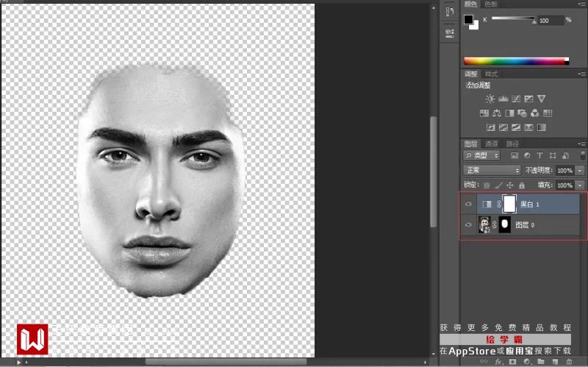The height and width of the screenshot is (367, 588).
Task: Click the background white color swatch
Action: 476,26
